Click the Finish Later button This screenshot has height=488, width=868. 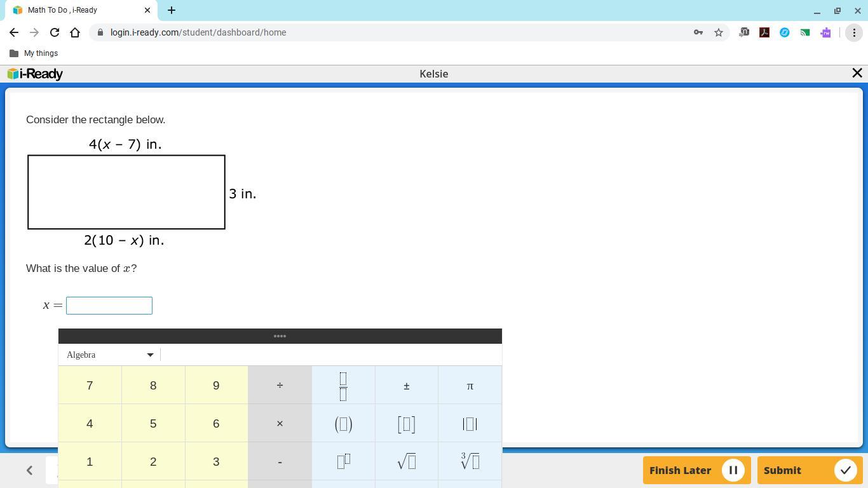coord(697,470)
